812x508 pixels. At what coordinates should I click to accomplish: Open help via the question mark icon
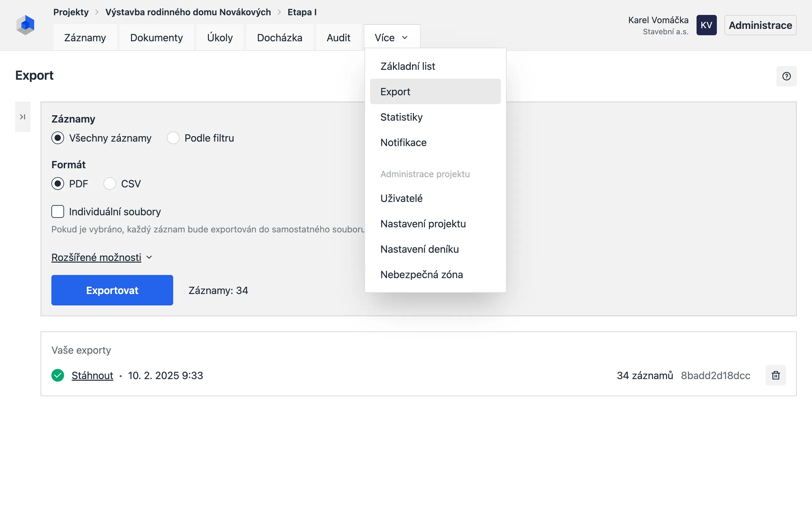[x=786, y=76]
